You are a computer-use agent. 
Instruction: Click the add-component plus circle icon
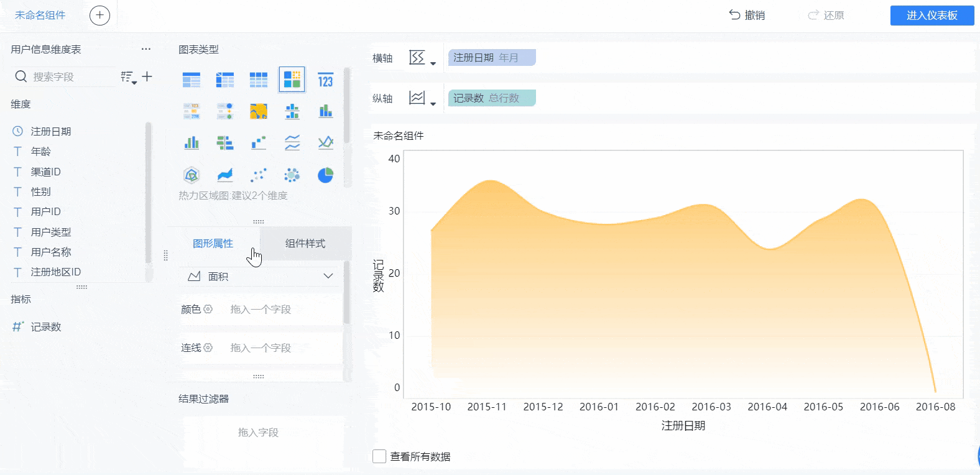coord(99,16)
